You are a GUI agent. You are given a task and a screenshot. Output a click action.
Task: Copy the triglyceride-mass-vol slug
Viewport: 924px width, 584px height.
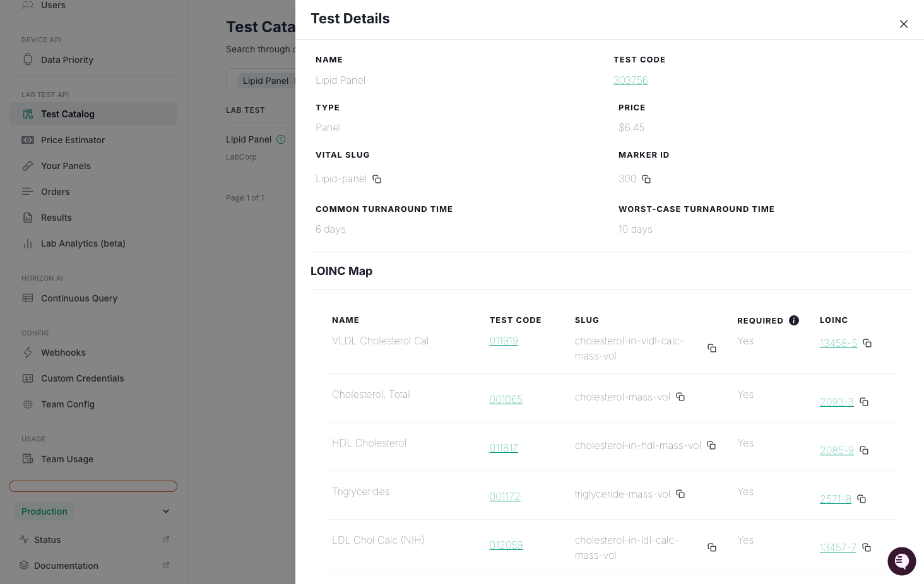(680, 494)
